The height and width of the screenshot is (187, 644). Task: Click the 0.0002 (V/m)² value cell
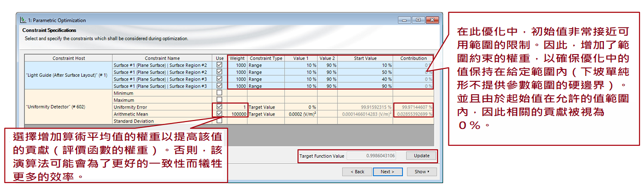pos(301,114)
